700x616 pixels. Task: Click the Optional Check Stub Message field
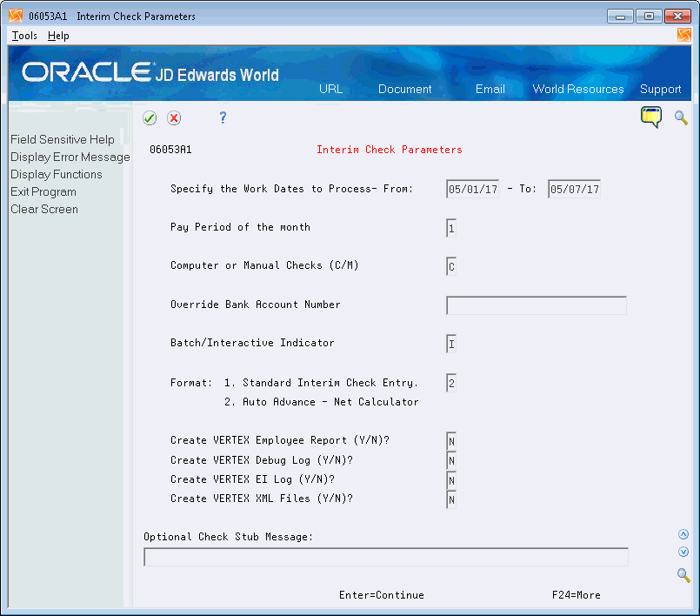[386, 557]
